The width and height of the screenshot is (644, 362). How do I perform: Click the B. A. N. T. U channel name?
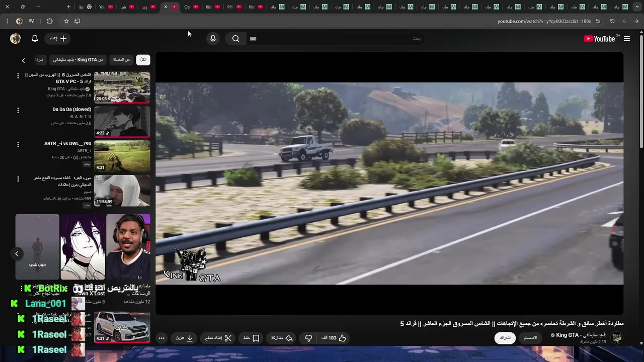(80, 117)
